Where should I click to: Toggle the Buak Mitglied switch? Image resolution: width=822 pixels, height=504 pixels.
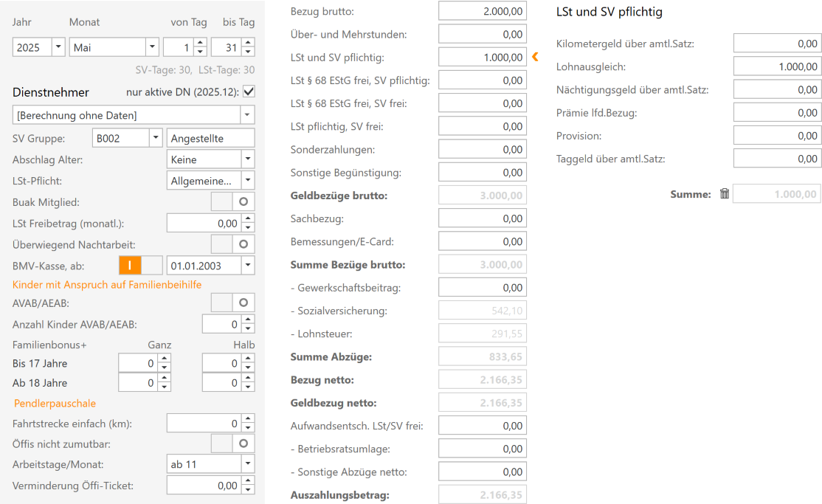tap(233, 201)
